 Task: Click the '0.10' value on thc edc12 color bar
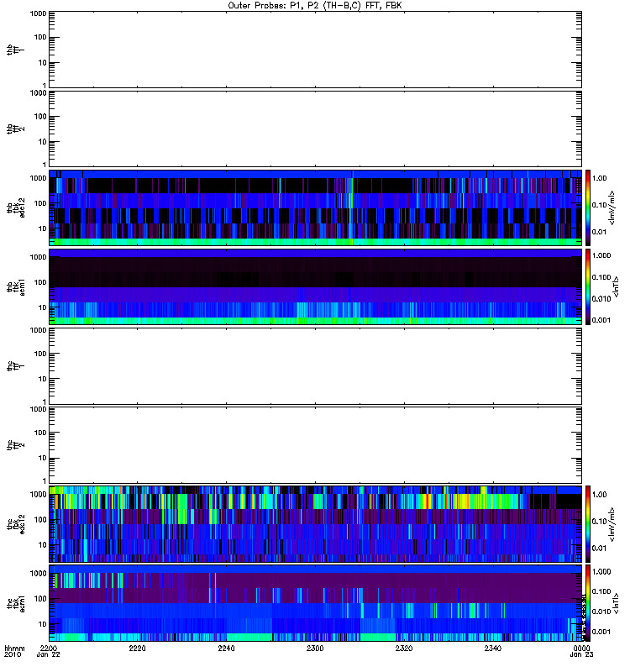click(599, 521)
